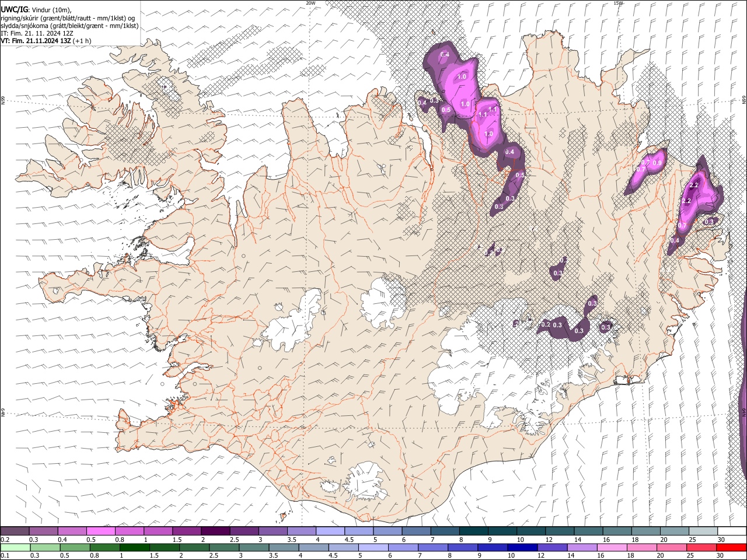747x560 pixels.
Task: Click the darkest purple 2 swatch in the upper legend
Action: tap(215, 531)
